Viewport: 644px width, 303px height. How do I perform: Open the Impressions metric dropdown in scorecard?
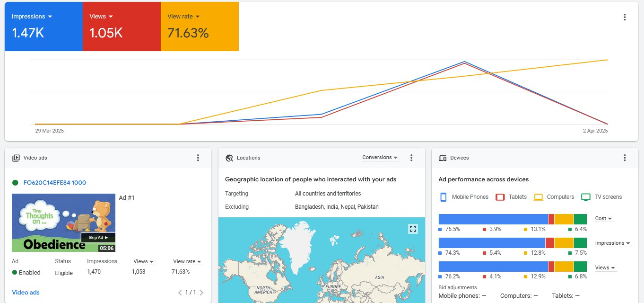(x=32, y=17)
